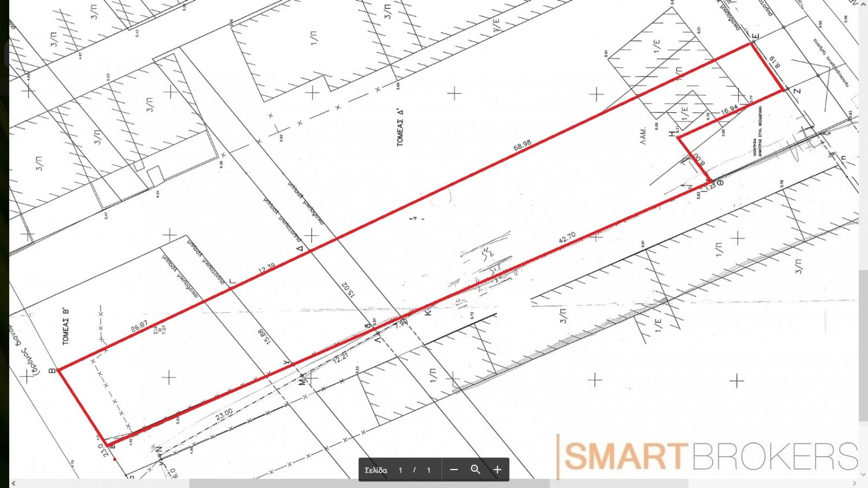Click the 12.21 dimension label
This screenshot has height=488, width=868.
tap(341, 357)
